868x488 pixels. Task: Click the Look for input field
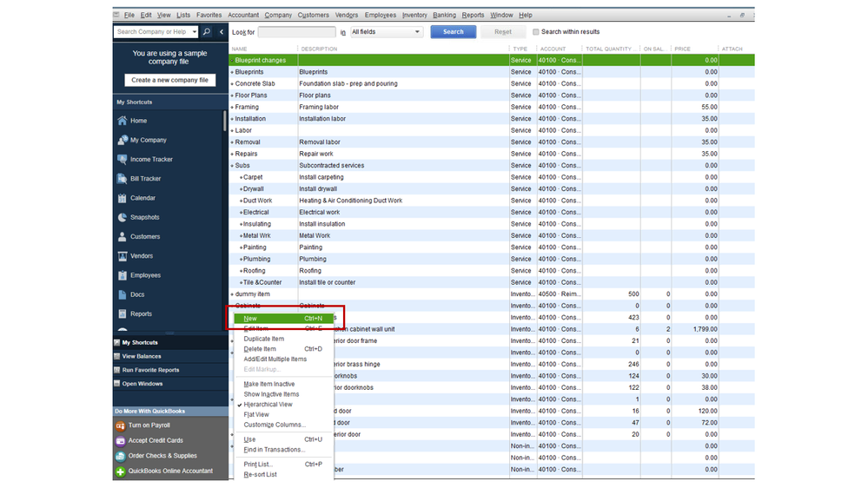pos(296,32)
